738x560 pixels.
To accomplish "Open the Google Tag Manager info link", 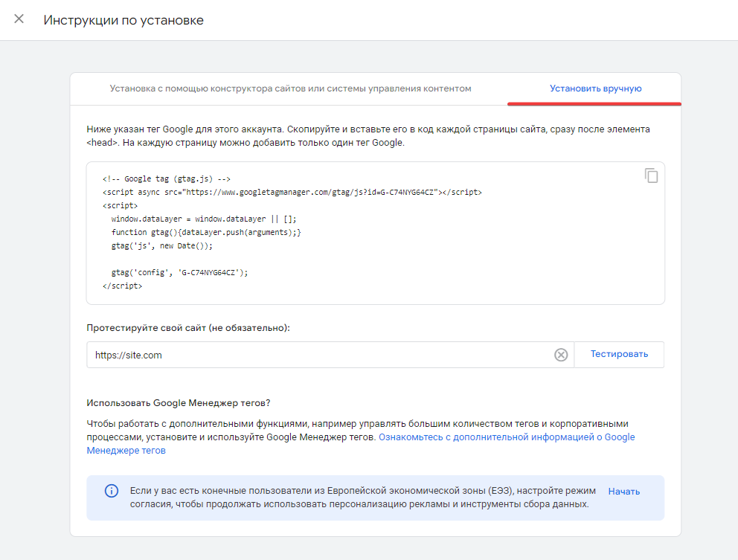I will [361, 444].
